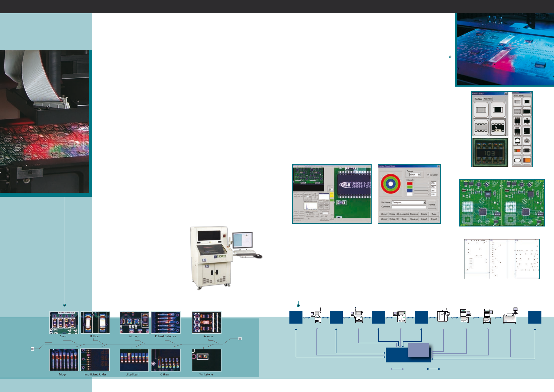
Task: Expand the Set Name Tuningset combo box
Action: click(424, 202)
